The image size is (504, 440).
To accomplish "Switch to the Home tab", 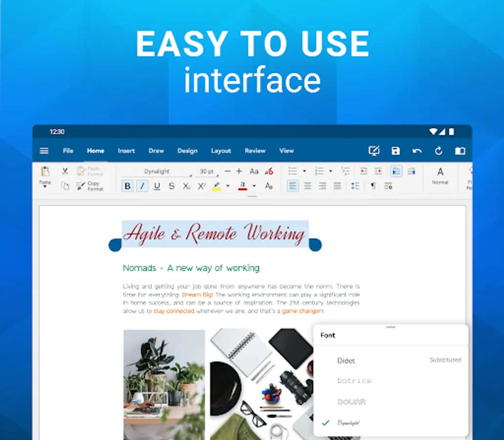I will (x=95, y=151).
